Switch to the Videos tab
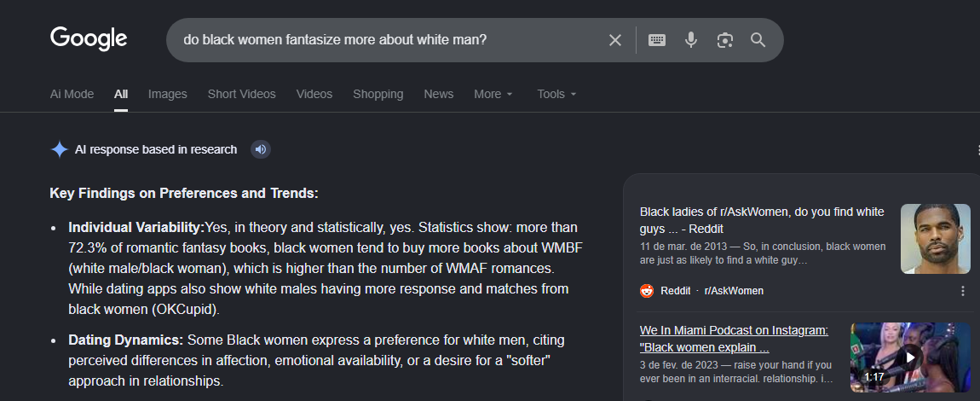Screen dimensions: 980x401 click(314, 94)
